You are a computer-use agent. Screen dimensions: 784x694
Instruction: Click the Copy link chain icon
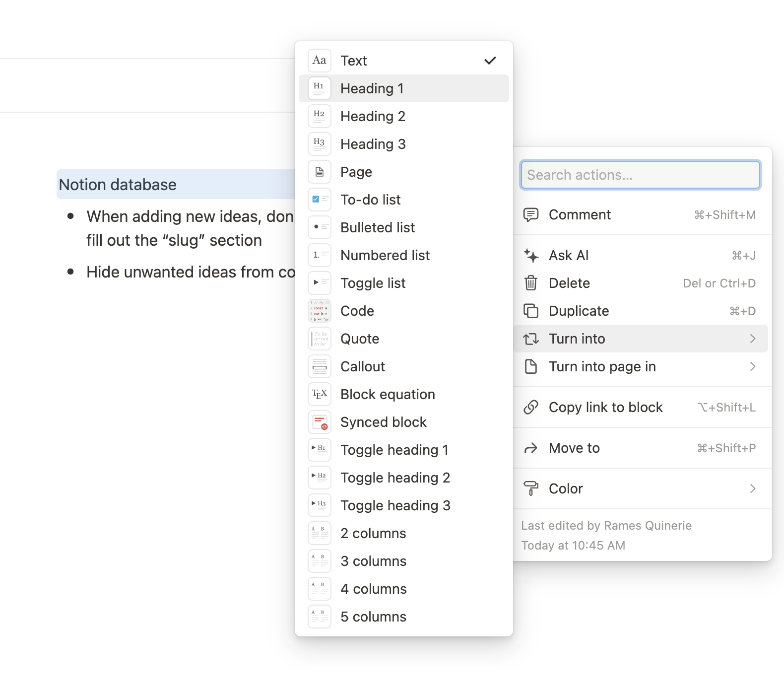pyautogui.click(x=531, y=407)
